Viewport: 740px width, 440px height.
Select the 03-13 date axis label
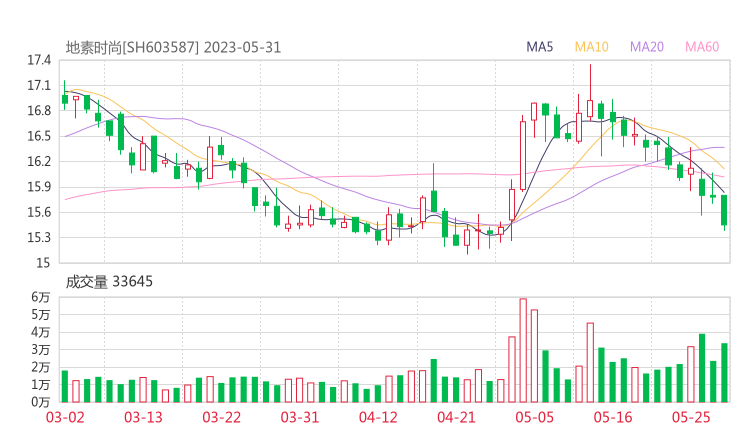(143, 417)
